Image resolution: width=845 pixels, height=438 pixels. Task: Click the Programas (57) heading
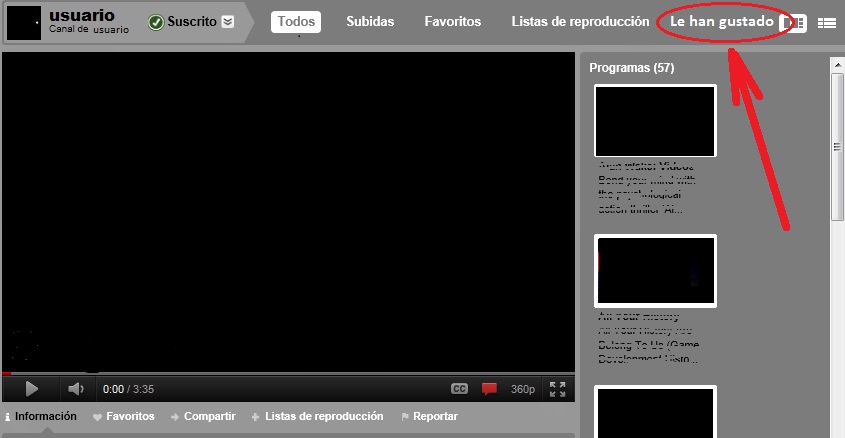click(632, 68)
